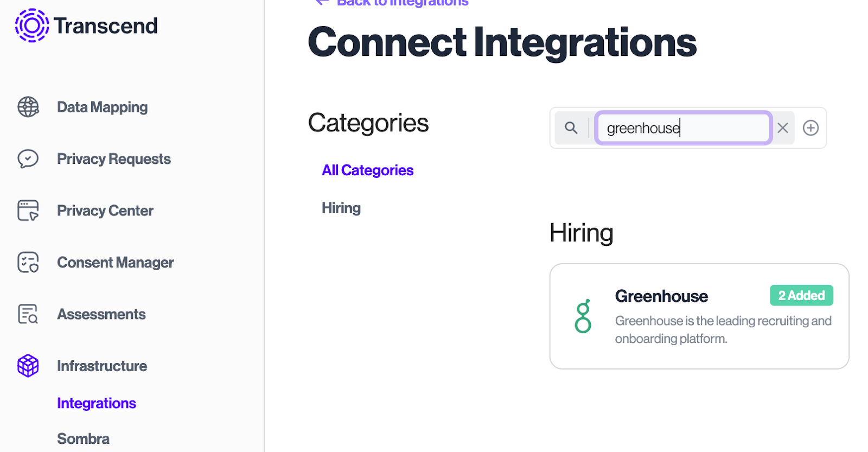Open Infrastructure section
This screenshot has width=868, height=452.
tap(102, 366)
